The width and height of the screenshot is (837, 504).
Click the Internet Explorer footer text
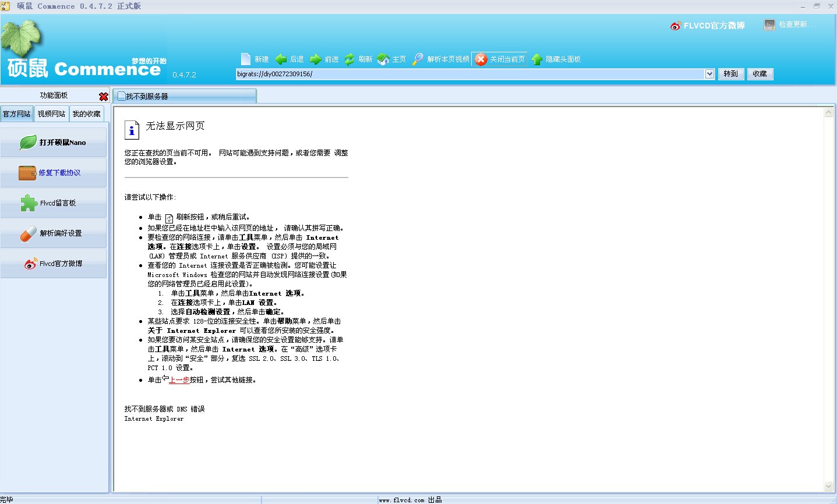pos(154,419)
